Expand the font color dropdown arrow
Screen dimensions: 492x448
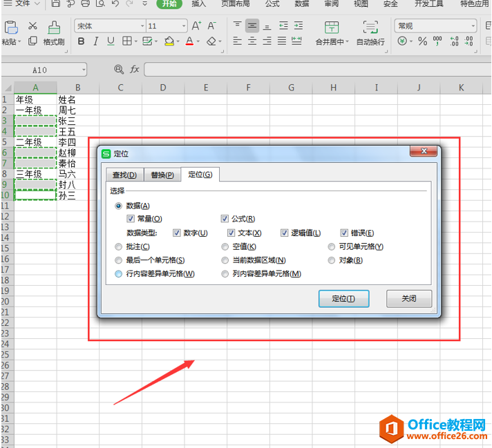(198, 41)
